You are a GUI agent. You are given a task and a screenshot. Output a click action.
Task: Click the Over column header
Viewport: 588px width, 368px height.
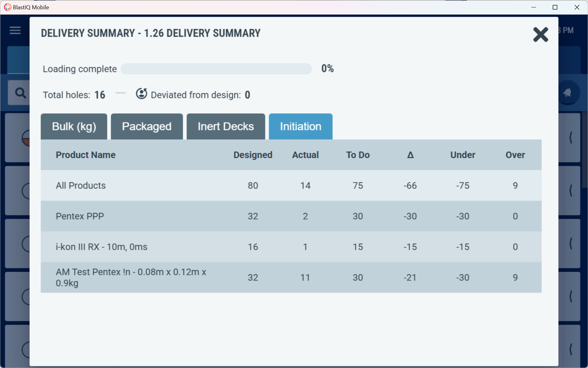[x=515, y=155]
